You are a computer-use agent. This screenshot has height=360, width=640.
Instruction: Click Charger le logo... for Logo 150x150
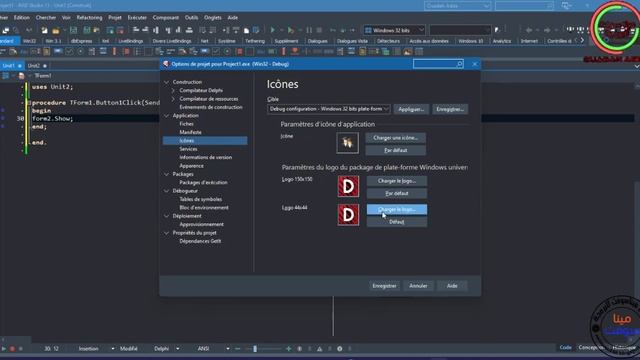click(x=397, y=181)
